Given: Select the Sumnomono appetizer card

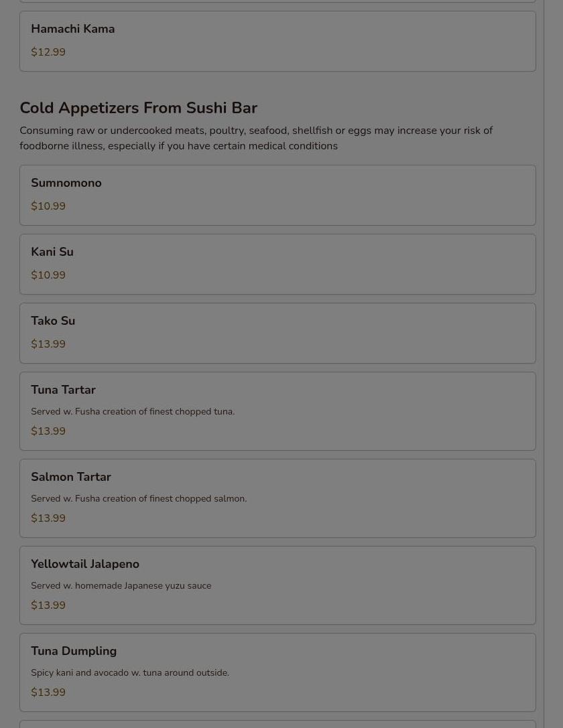Looking at the screenshot, I should click(277, 195).
